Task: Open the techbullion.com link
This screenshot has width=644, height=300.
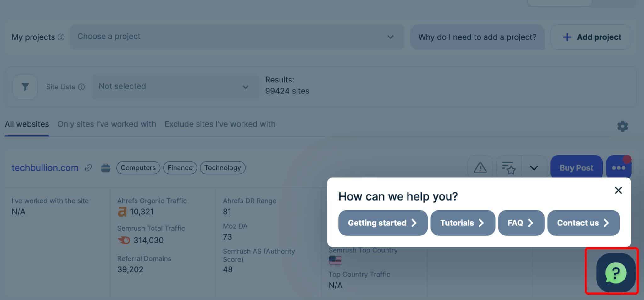Action: pos(45,168)
